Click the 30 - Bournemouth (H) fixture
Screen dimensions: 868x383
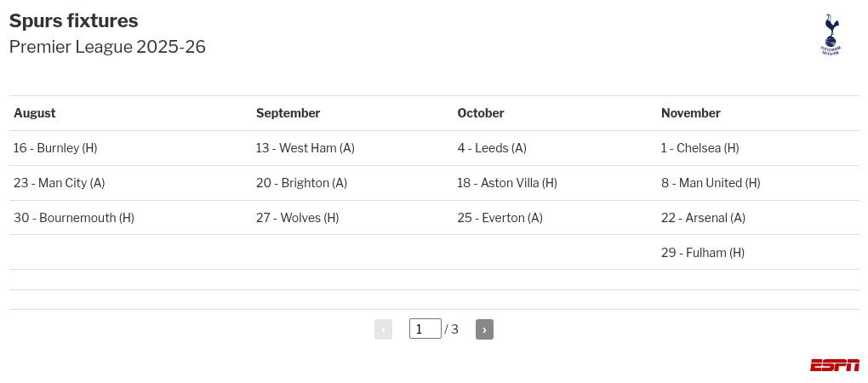(74, 218)
